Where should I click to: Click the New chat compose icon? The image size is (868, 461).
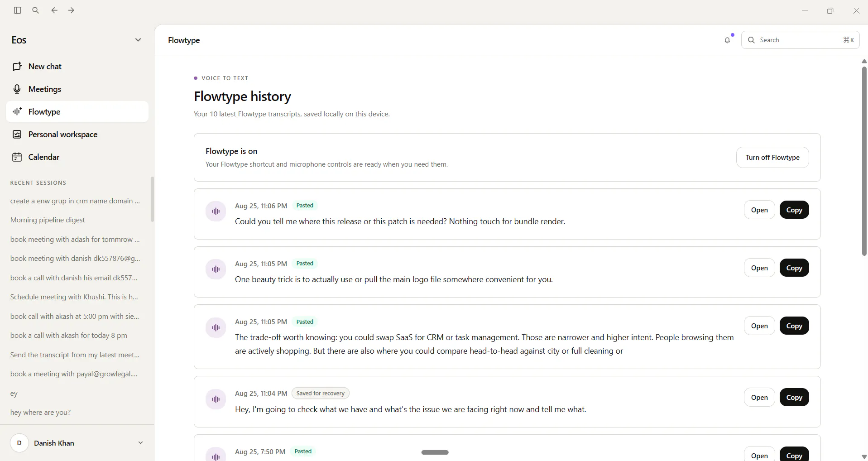coord(17,67)
